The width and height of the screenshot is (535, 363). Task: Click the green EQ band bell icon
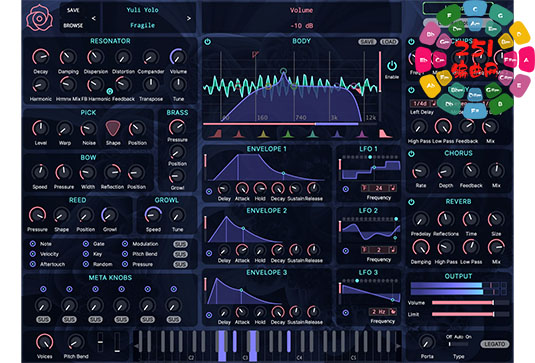pyautogui.click(x=288, y=133)
